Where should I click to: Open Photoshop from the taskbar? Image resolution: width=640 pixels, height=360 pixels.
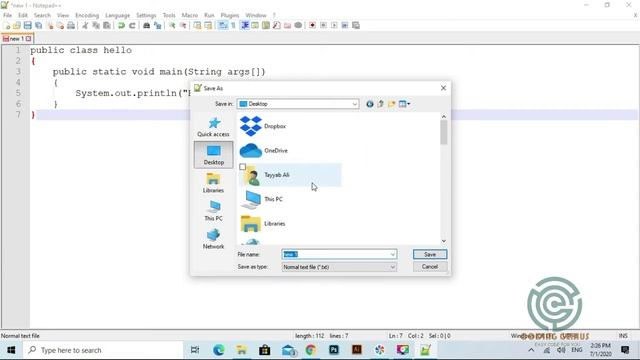pos(334,350)
